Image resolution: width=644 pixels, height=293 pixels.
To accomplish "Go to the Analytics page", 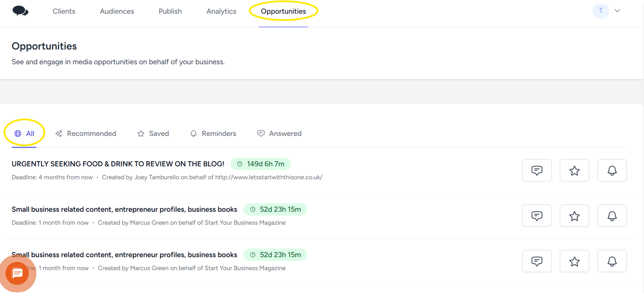I will [221, 12].
